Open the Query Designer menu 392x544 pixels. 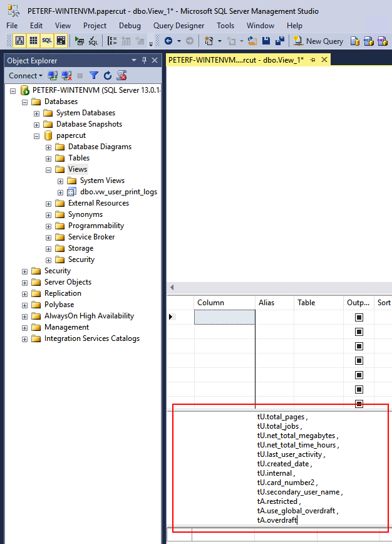[x=179, y=26]
